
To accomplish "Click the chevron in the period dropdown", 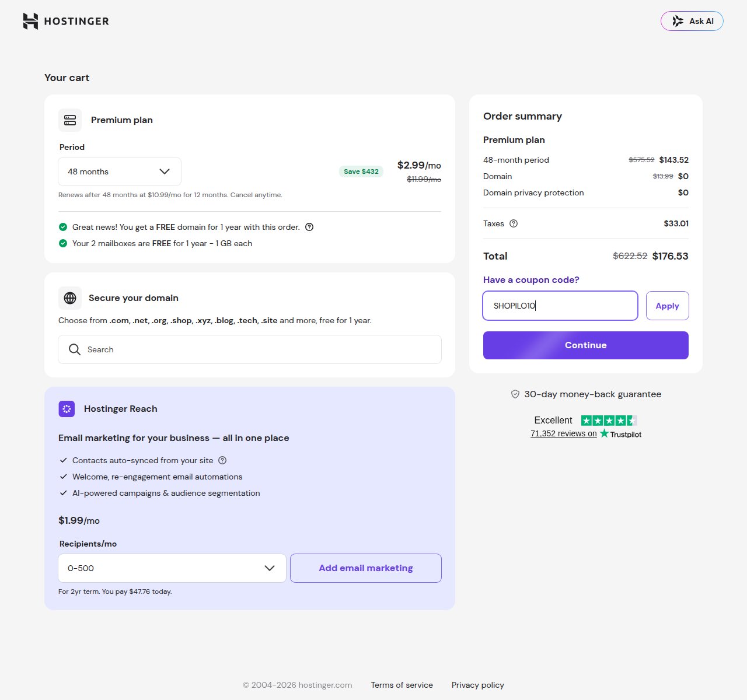I will coord(165,171).
